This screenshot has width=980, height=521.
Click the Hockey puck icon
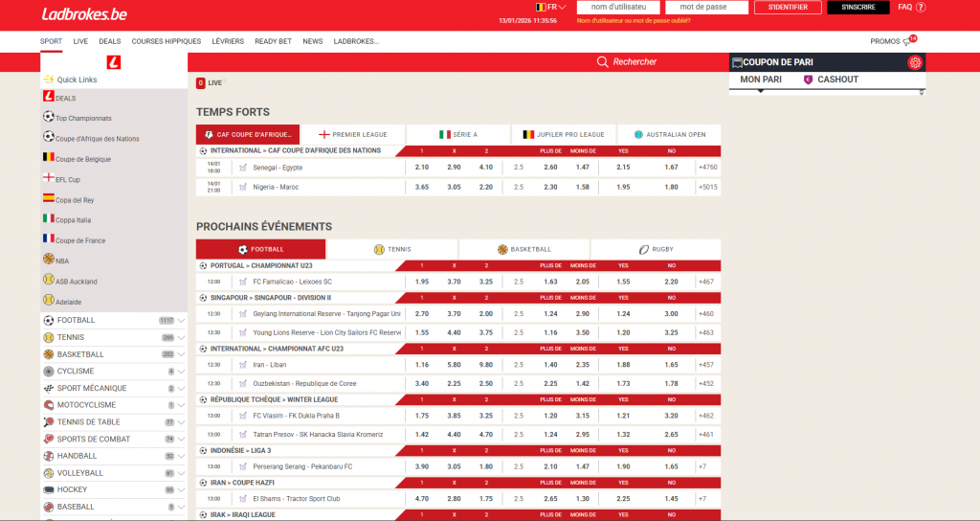49,489
